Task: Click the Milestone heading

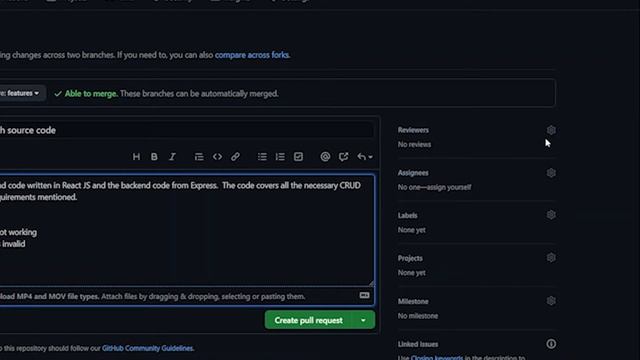Action: pyautogui.click(x=413, y=301)
